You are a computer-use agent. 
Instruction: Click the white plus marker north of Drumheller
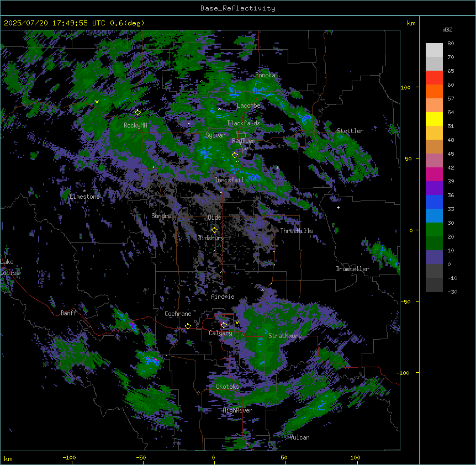click(x=338, y=207)
